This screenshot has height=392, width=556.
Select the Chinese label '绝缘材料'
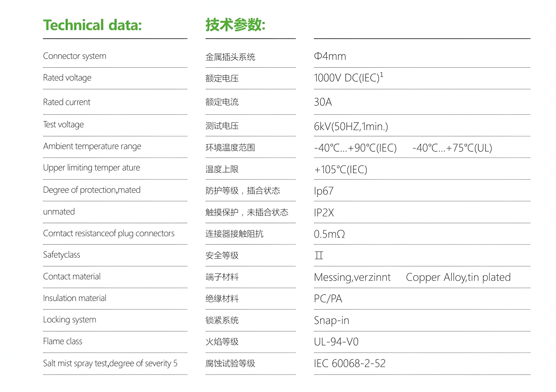222,299
